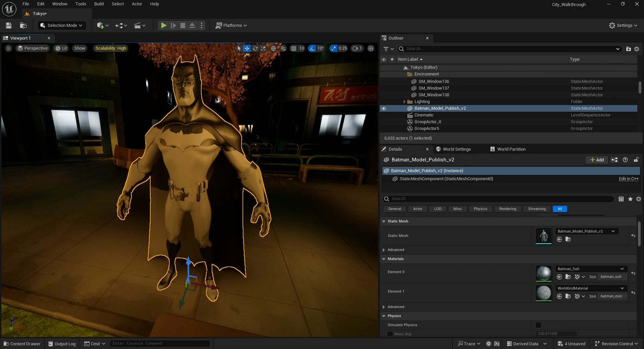The image size is (644, 349).
Task: Select GroupActor_0 in the Outliner
Action: [508, 122]
